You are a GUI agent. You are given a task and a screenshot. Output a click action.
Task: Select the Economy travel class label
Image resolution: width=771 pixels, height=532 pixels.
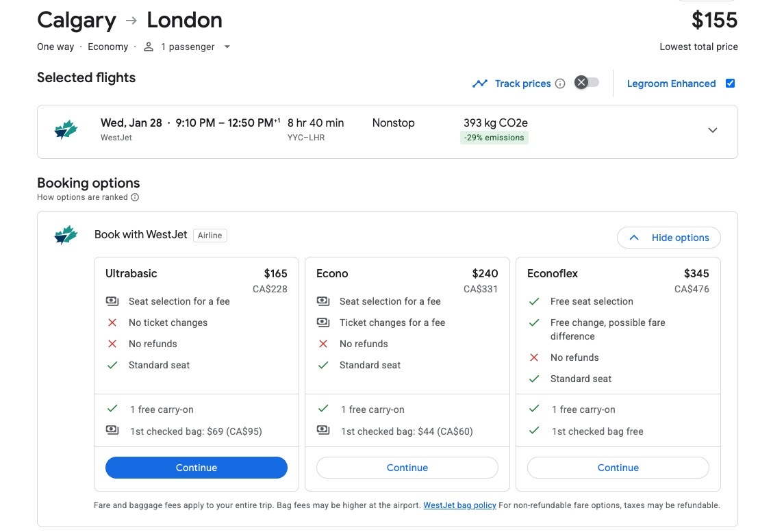(108, 47)
